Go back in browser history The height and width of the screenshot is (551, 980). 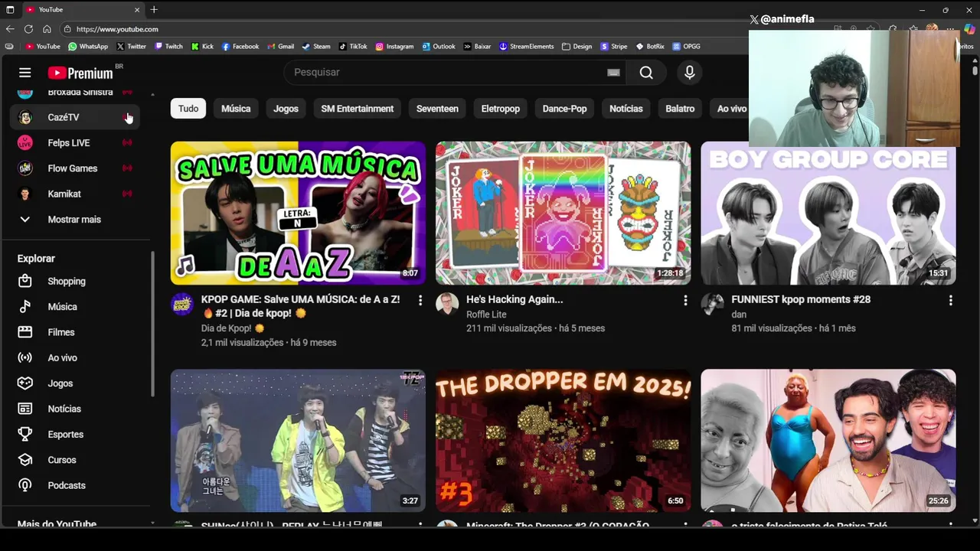[x=10, y=29]
